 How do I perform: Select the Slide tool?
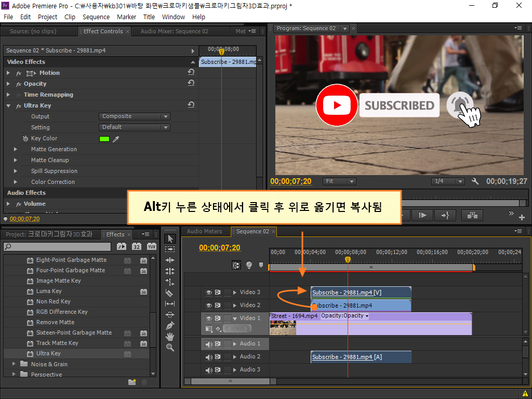coord(170,314)
